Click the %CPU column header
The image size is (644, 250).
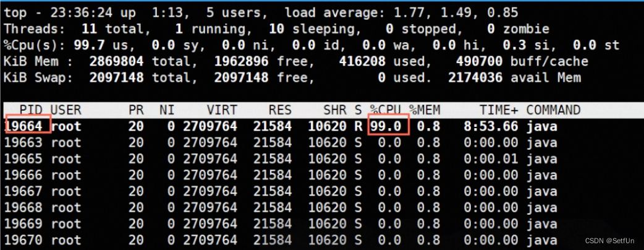click(385, 110)
